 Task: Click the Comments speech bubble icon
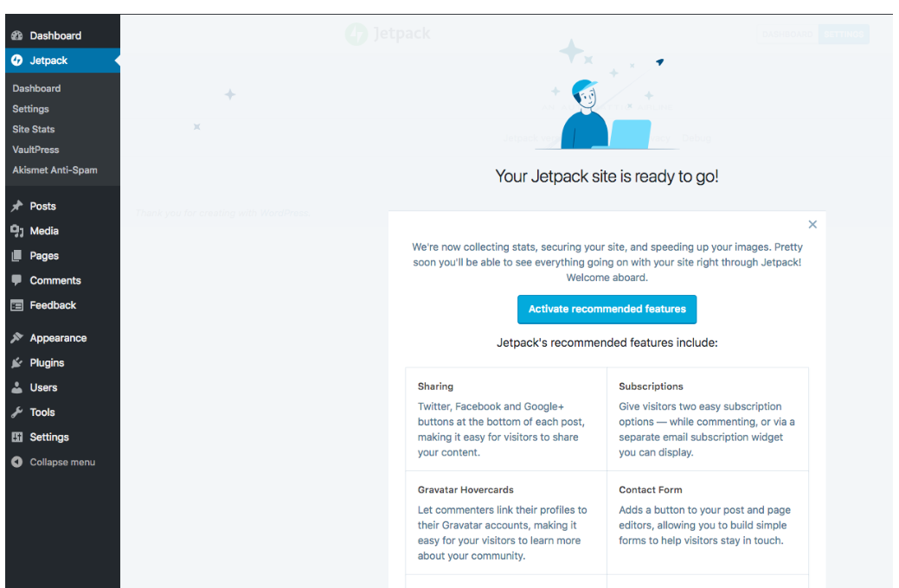point(16,280)
